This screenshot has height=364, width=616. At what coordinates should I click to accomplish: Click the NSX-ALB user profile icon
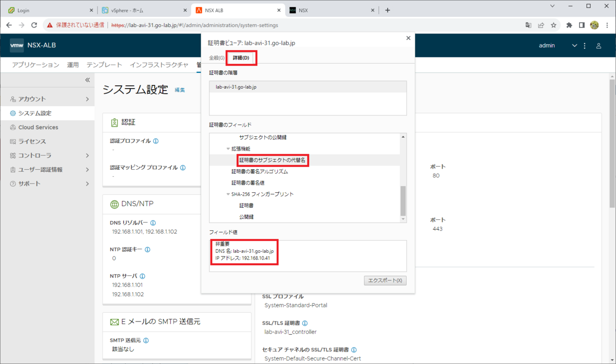599,46
